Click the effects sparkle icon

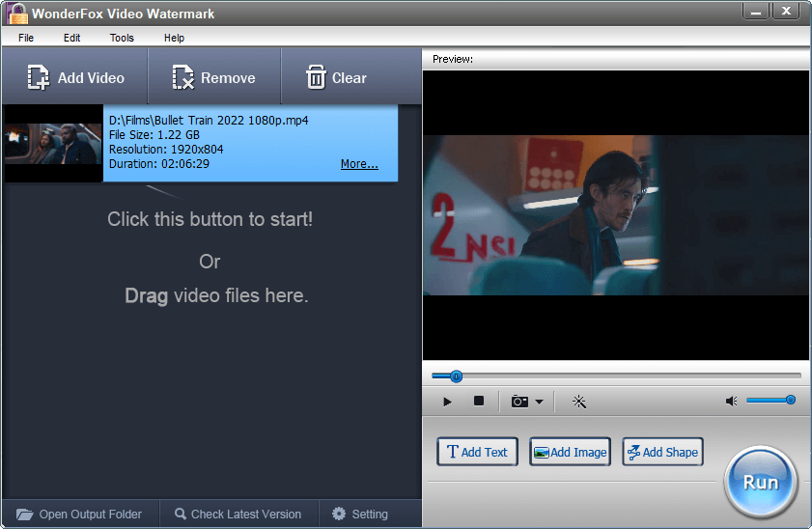(x=579, y=402)
